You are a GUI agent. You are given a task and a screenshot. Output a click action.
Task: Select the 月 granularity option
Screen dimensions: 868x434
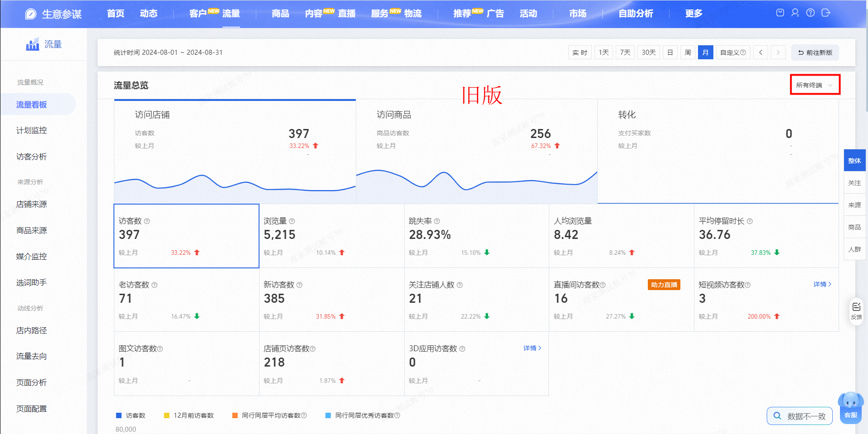click(x=705, y=52)
